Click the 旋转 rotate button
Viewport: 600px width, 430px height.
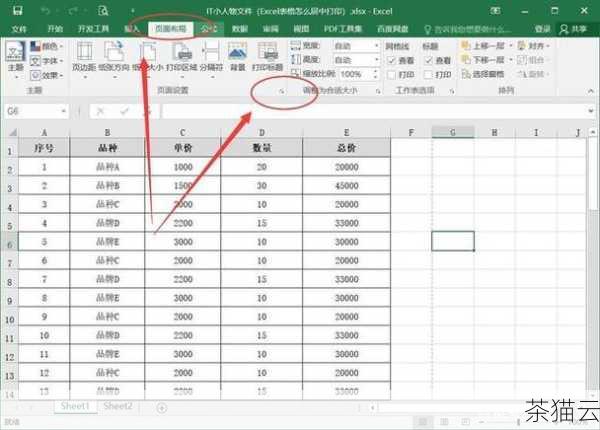tap(533, 74)
